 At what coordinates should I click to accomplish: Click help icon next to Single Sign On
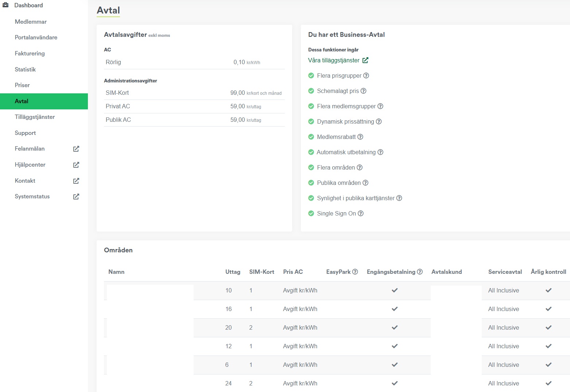point(361,213)
